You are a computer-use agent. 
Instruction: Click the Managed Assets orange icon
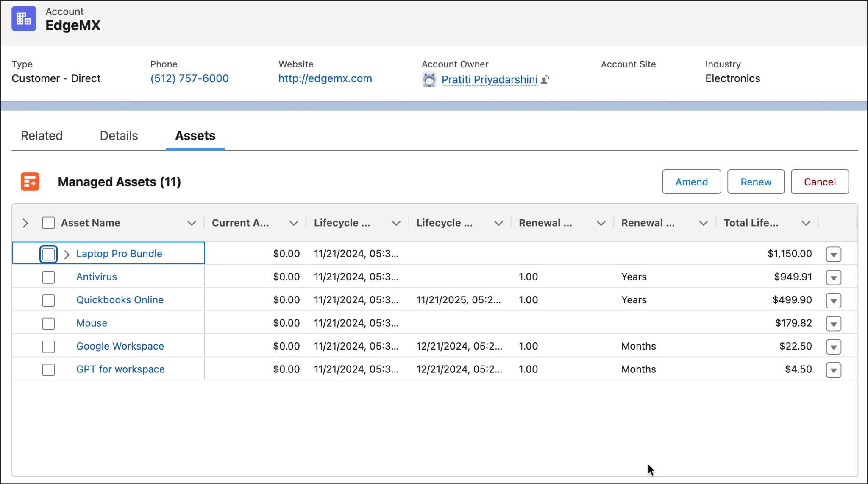[30, 182]
